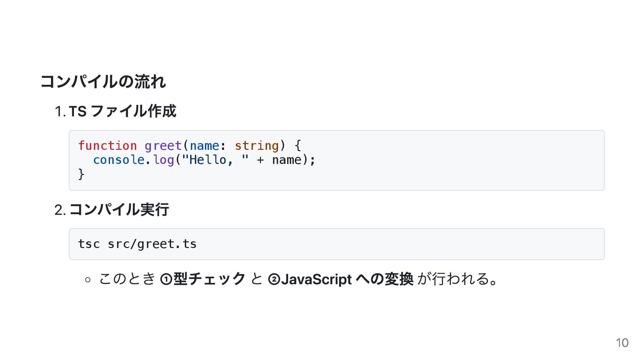Click the 'greet' function name in the code
Image resolution: width=644 pixels, height=362 pixels.
pyautogui.click(x=163, y=146)
